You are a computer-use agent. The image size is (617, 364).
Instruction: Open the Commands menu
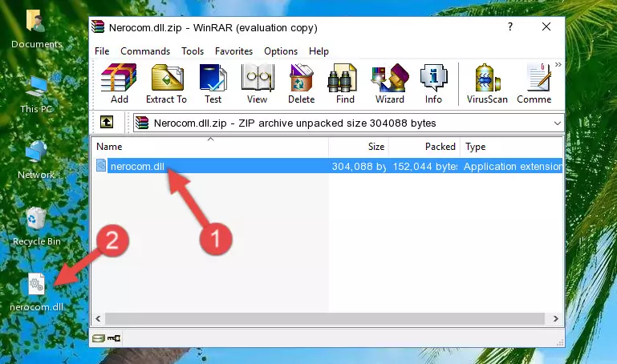145,51
